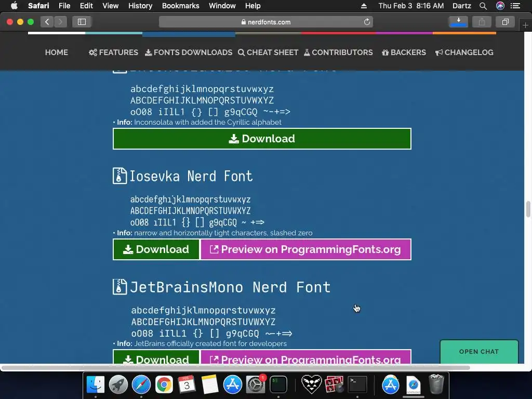Open System Preferences with badge in Dock
532x399 pixels.
(256, 384)
